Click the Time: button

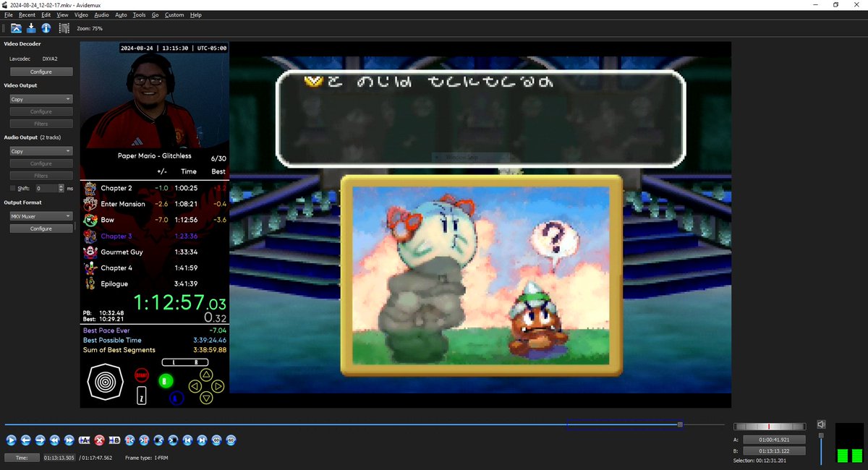22,458
